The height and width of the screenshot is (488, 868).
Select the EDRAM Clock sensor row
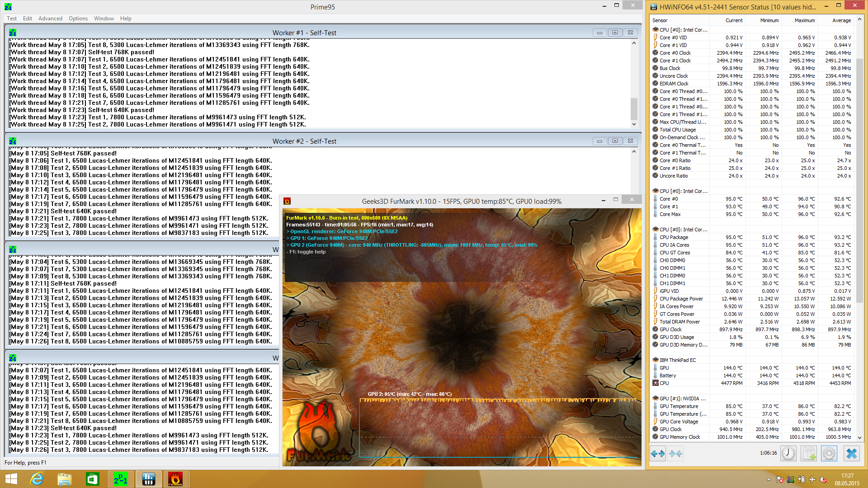[753, 84]
